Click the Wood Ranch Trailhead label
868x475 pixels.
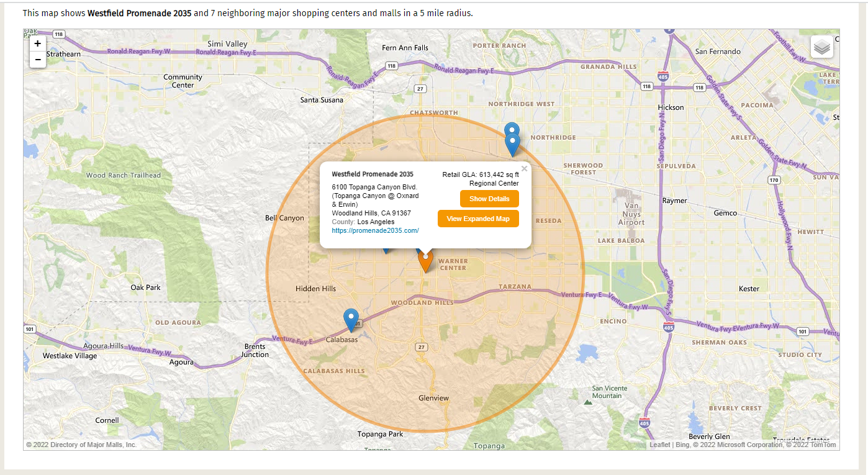(x=124, y=175)
